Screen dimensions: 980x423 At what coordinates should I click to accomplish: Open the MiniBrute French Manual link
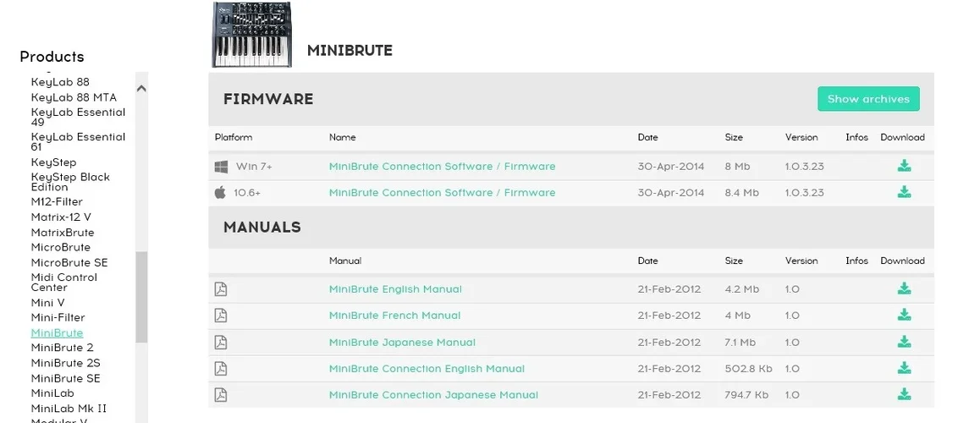pos(394,316)
